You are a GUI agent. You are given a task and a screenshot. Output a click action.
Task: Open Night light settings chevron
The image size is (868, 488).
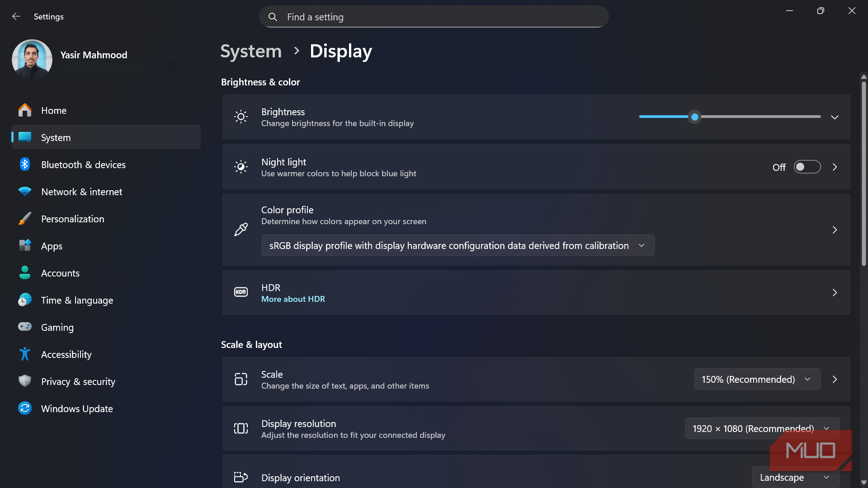click(x=835, y=167)
